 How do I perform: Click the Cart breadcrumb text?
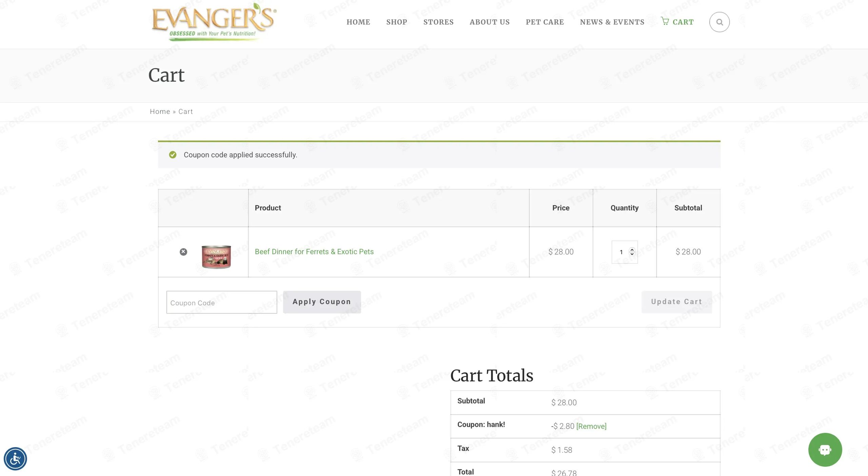coord(186,112)
